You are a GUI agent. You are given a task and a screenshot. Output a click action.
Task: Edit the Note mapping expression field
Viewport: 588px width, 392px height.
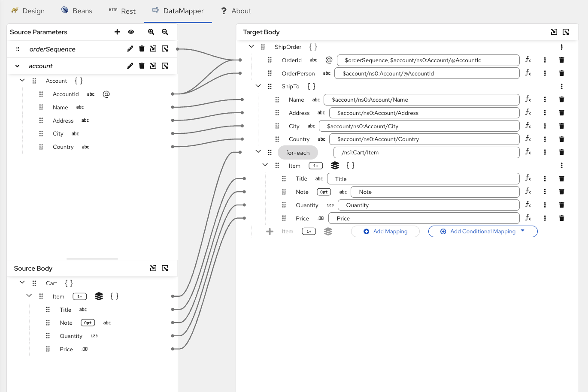click(436, 192)
